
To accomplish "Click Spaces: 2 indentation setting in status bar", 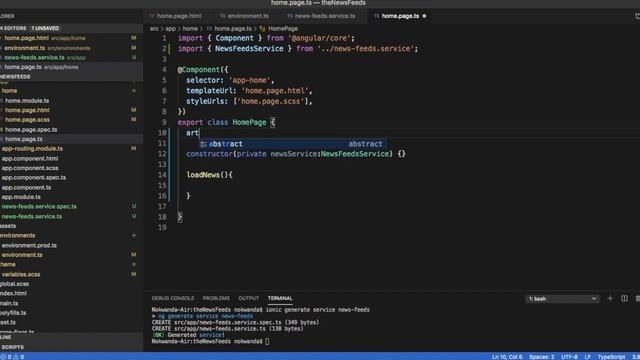I will coord(542,357).
